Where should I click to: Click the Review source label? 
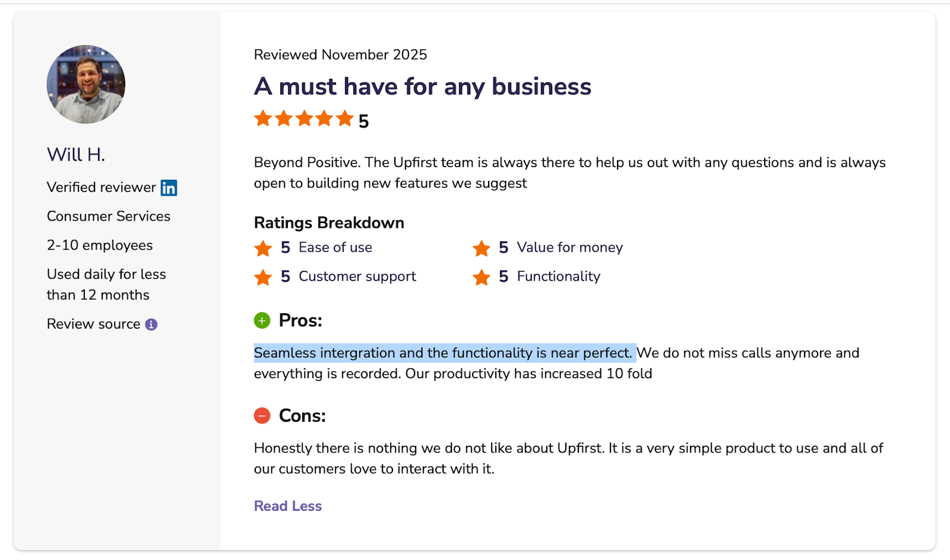94,324
